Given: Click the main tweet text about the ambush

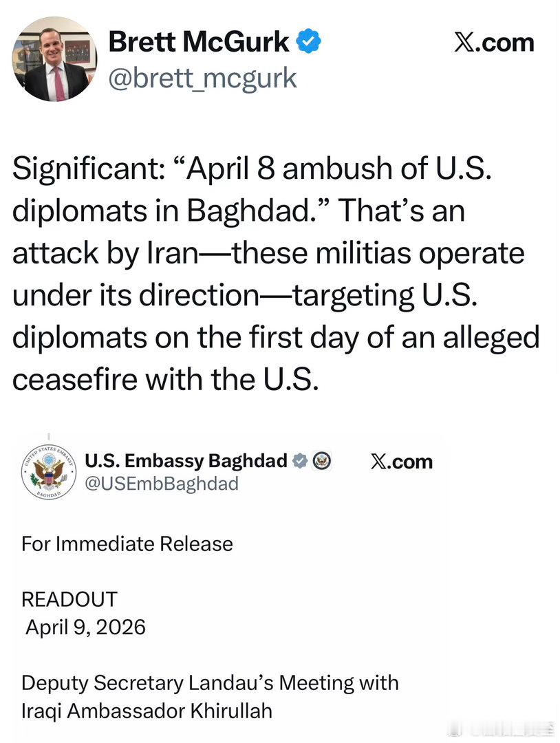Looking at the screenshot, I should 268,273.
